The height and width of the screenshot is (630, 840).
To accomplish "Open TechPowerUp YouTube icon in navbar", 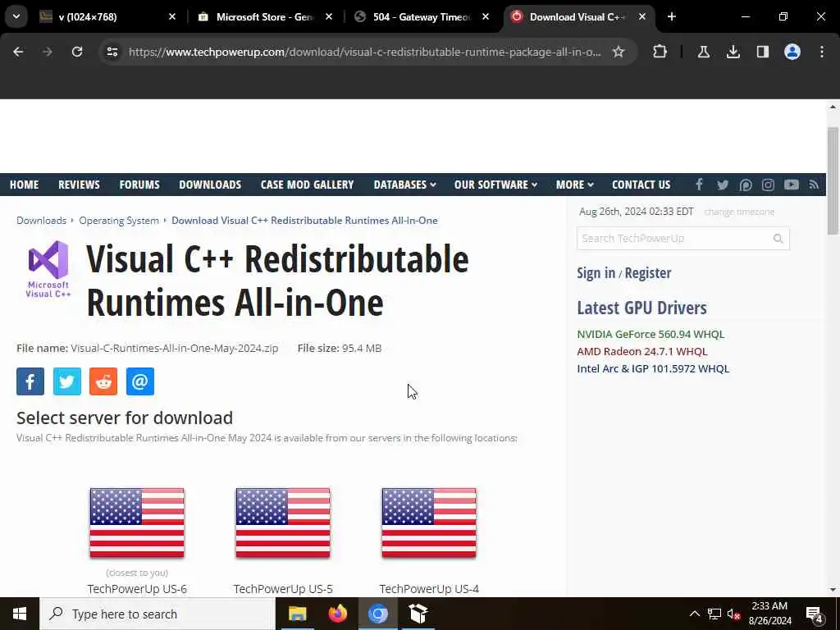I will [792, 185].
